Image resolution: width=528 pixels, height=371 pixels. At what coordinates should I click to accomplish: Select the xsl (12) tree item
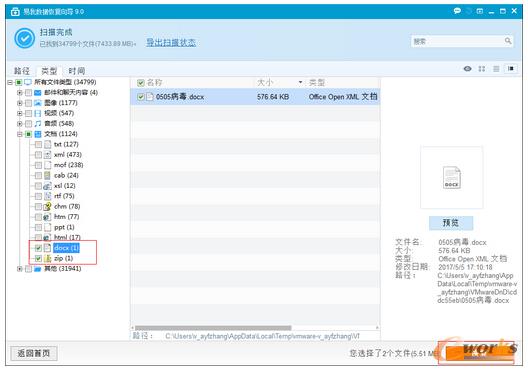click(65, 186)
